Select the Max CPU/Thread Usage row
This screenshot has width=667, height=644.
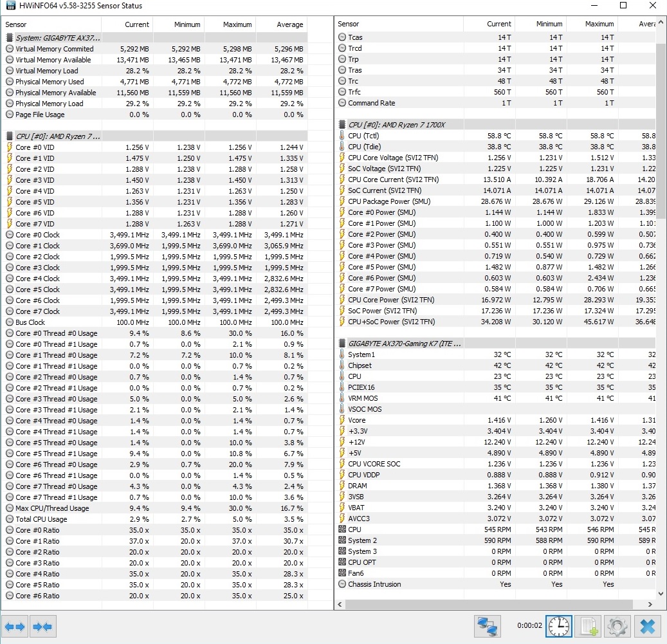point(155,508)
